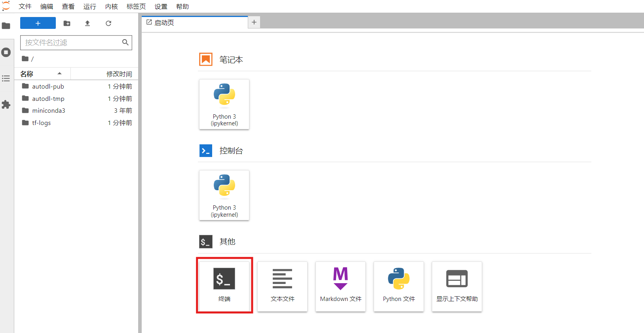Open the 编辑 menu

click(x=47, y=6)
